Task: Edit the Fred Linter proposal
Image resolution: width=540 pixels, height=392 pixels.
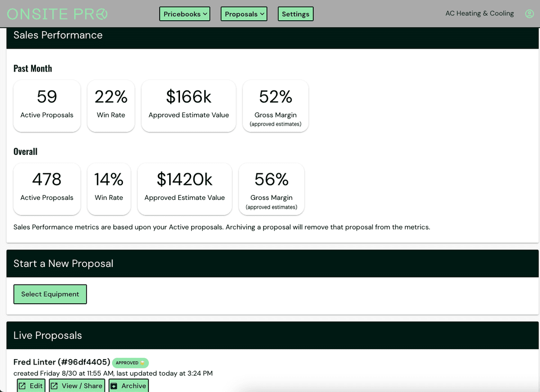Action: pos(31,386)
